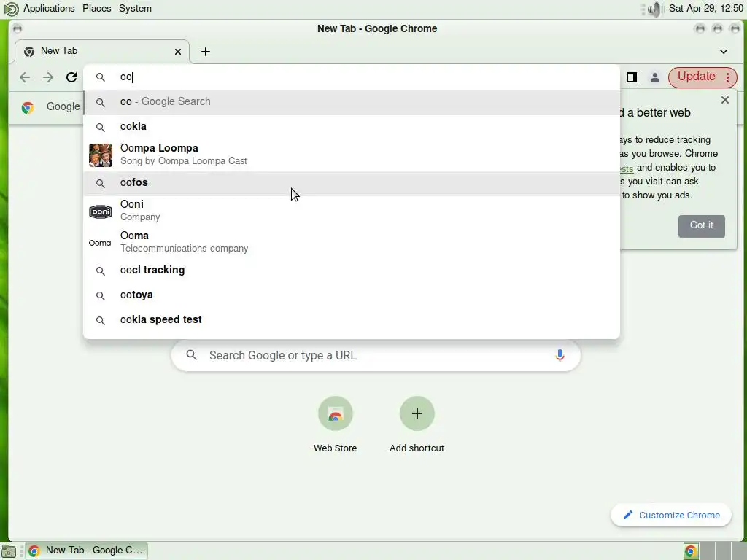Click the Add shortcut plus button

pyautogui.click(x=417, y=413)
